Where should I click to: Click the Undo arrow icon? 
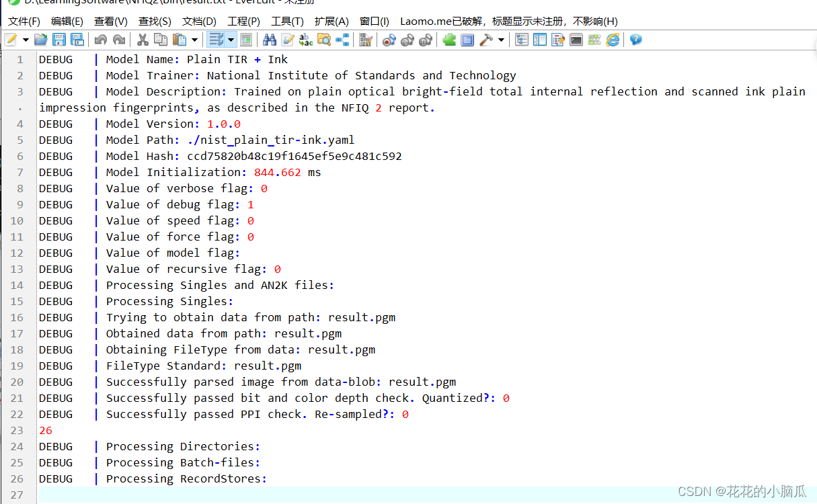click(x=101, y=40)
